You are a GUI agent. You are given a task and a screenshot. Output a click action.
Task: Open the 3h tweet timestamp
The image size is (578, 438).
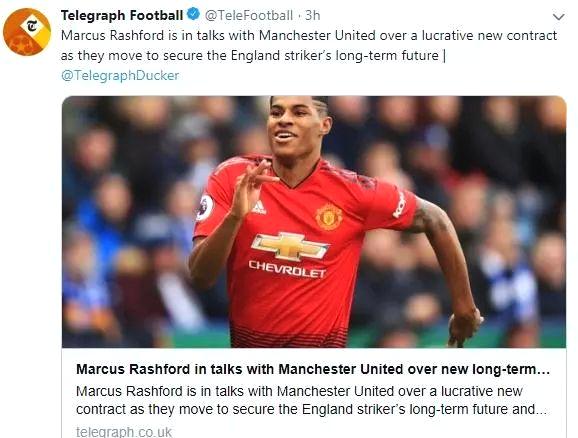[313, 15]
